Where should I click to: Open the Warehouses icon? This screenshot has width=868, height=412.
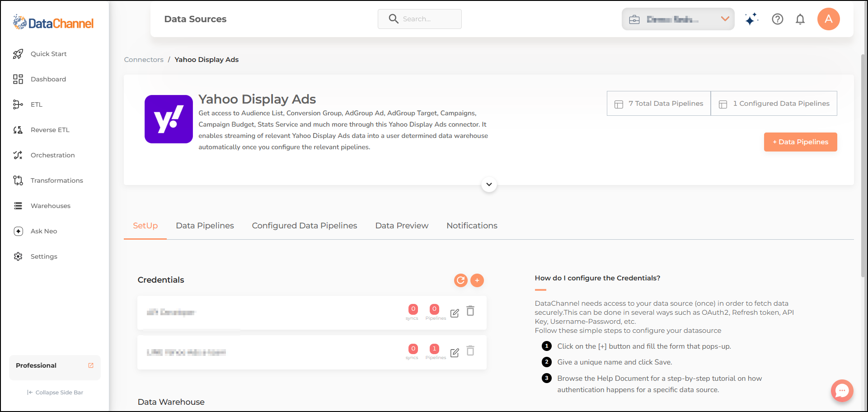tap(18, 206)
